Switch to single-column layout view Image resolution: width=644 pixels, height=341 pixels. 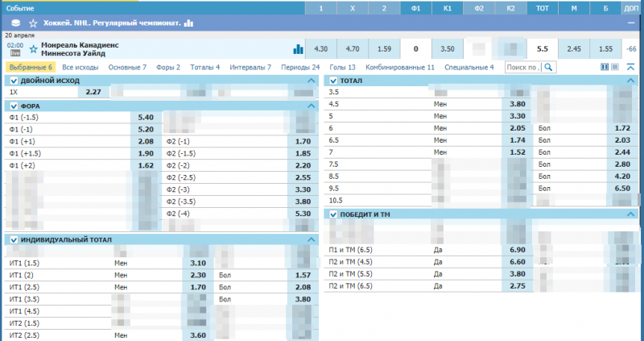tap(614, 68)
